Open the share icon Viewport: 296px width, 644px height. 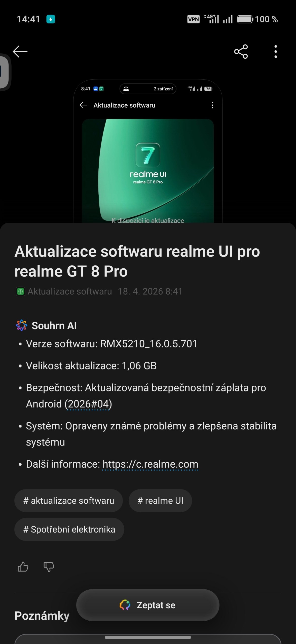click(x=241, y=52)
